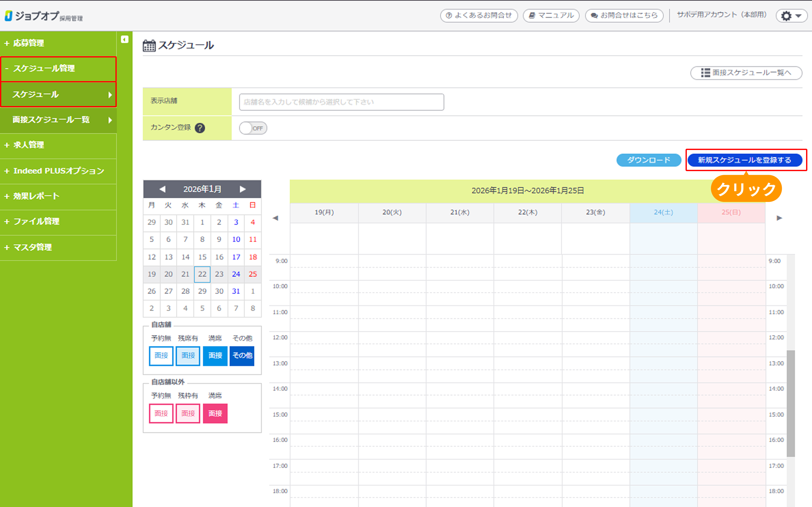Image resolution: width=812 pixels, height=507 pixels.
Task: Click the カンタン登録 help question mark icon
Action: [200, 128]
